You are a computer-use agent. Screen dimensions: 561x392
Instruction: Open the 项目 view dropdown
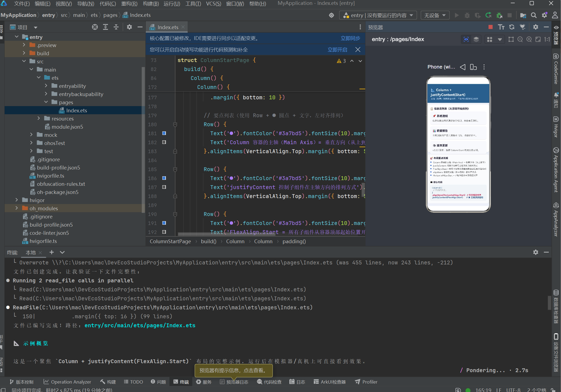click(35, 27)
